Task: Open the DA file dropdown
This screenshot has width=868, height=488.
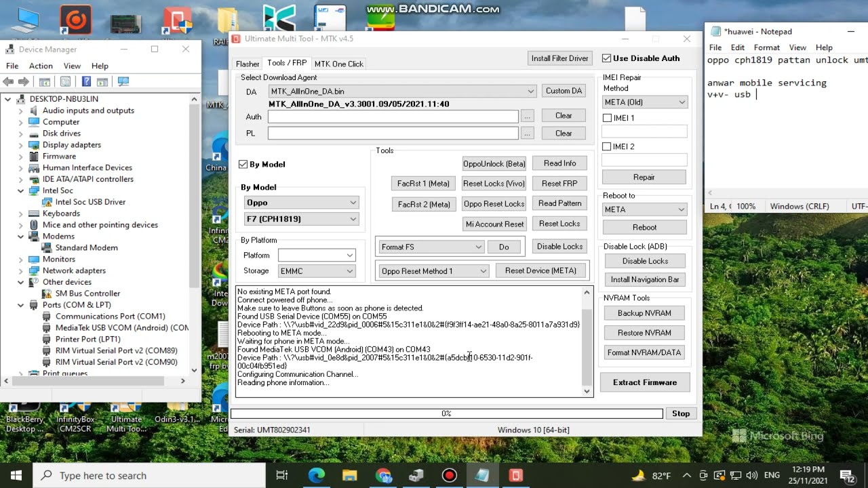Action: 402,91
